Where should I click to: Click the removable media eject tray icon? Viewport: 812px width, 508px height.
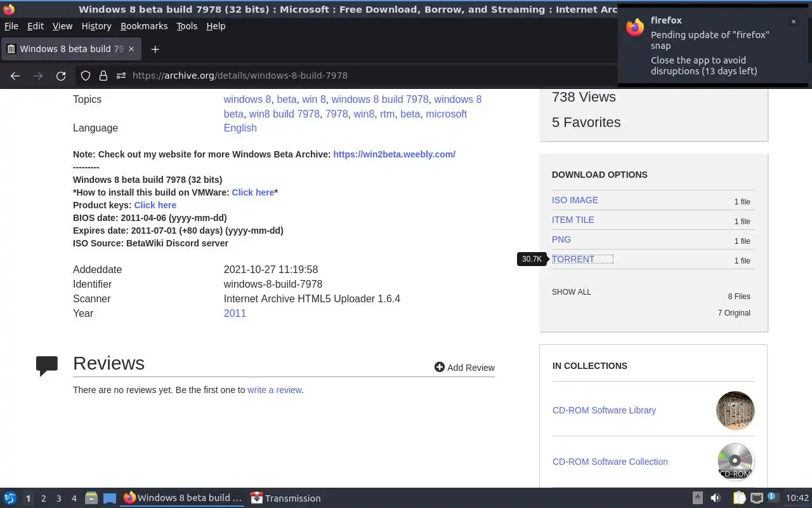697,498
